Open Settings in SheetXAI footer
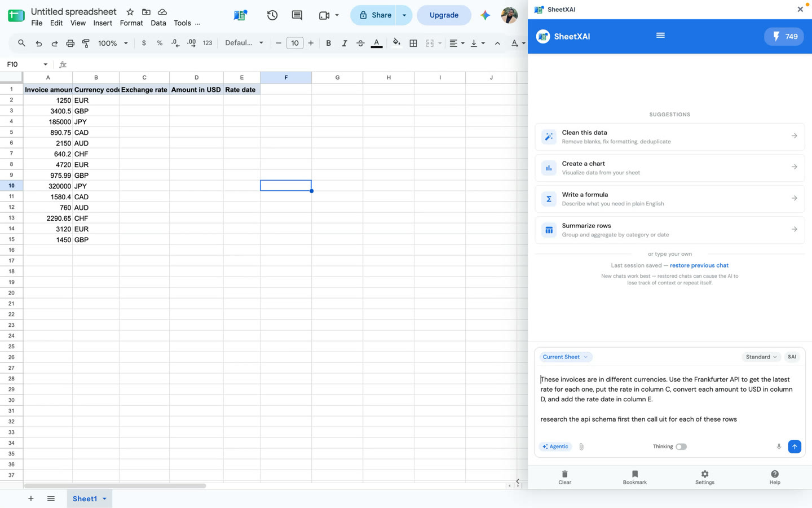 704,478
